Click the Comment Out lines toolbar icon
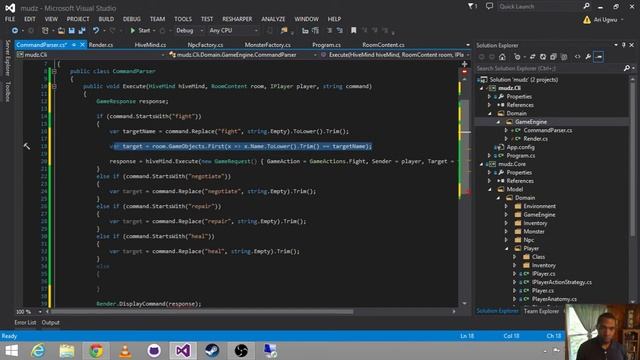This screenshot has height=360, width=640. [x=329, y=31]
